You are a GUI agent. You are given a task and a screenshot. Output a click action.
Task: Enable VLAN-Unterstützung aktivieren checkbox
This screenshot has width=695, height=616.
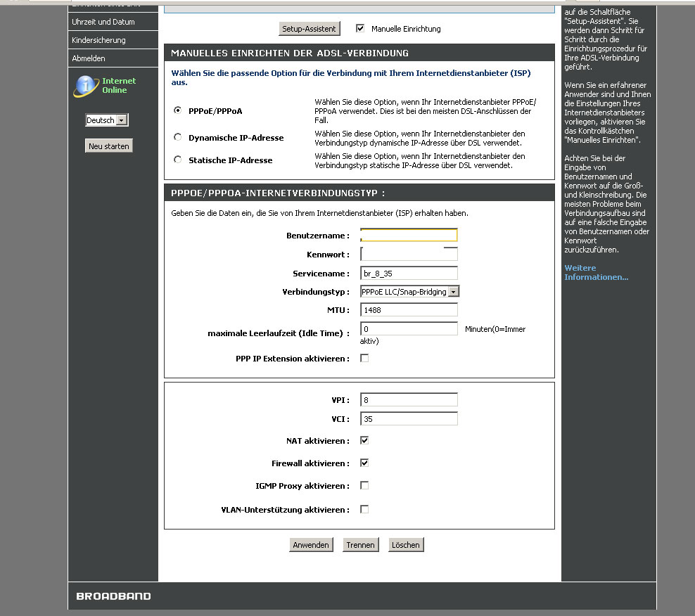click(x=364, y=510)
